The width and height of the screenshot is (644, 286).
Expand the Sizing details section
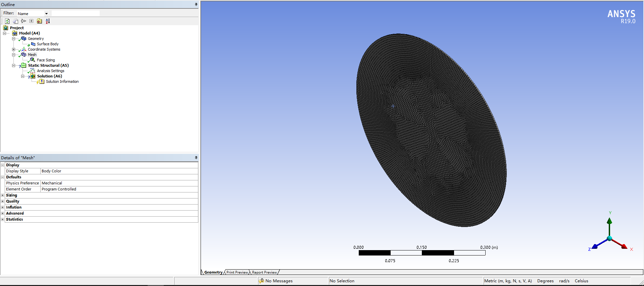point(3,195)
